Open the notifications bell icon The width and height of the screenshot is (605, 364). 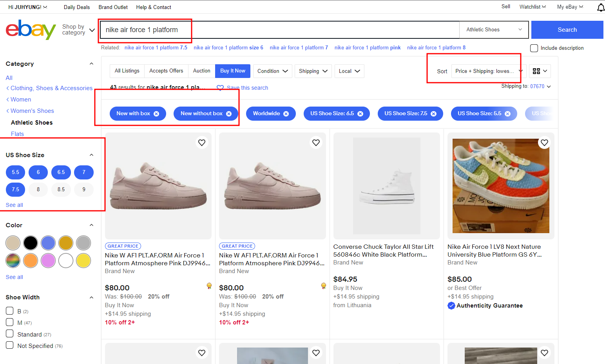pos(600,7)
